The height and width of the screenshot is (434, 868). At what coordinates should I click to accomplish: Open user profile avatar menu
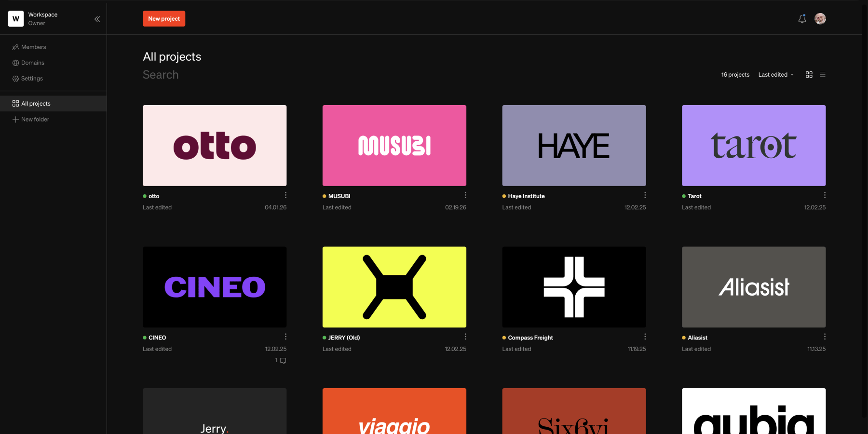click(820, 19)
